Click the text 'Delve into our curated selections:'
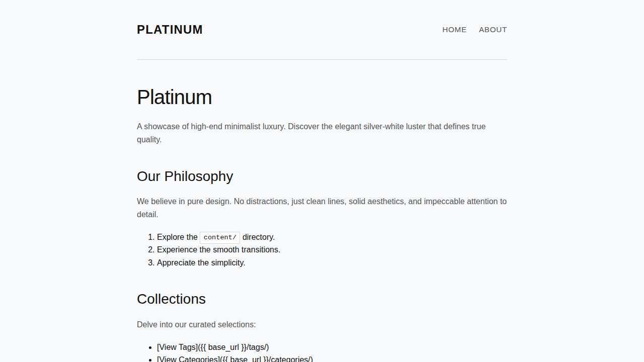644x362 pixels. [196, 325]
